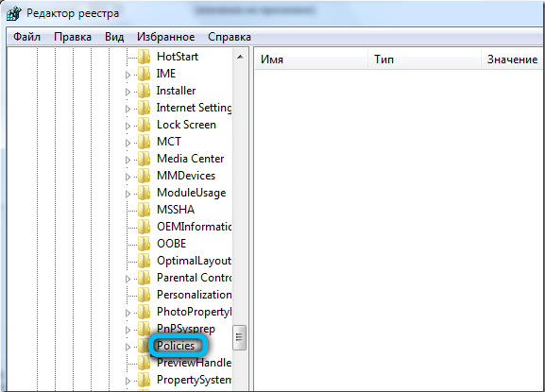Click the Registry Editor title bar icon
Image resolution: width=545 pixels, height=392 pixels.
13,13
